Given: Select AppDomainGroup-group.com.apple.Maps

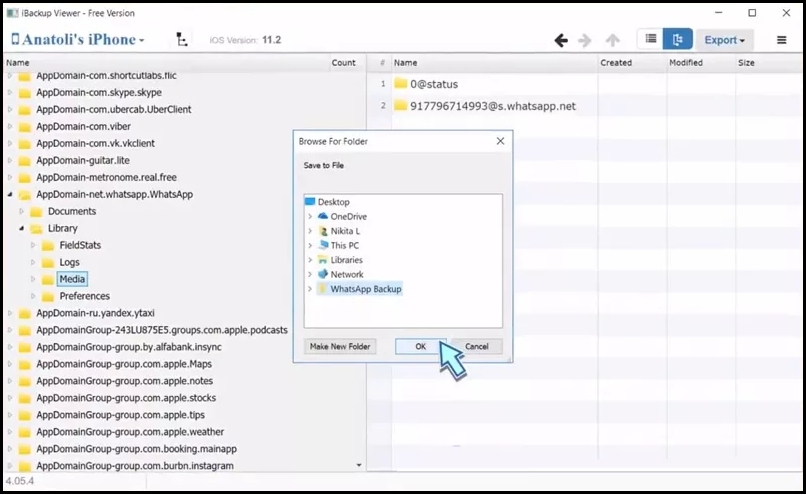Looking at the screenshot, I should [124, 364].
